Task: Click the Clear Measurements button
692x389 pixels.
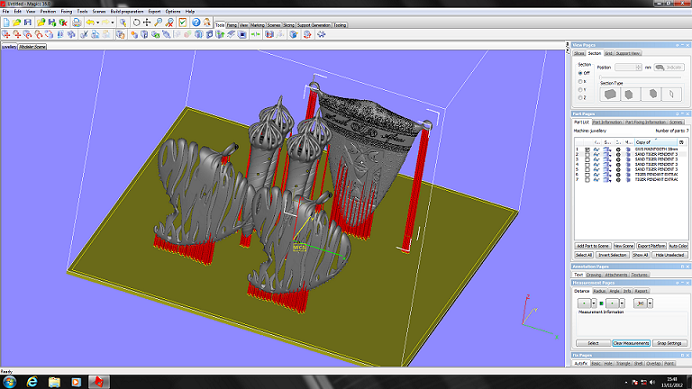Action: pyautogui.click(x=631, y=343)
